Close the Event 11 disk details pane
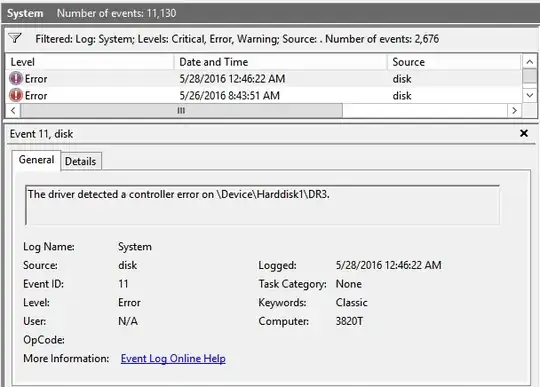 524,133
